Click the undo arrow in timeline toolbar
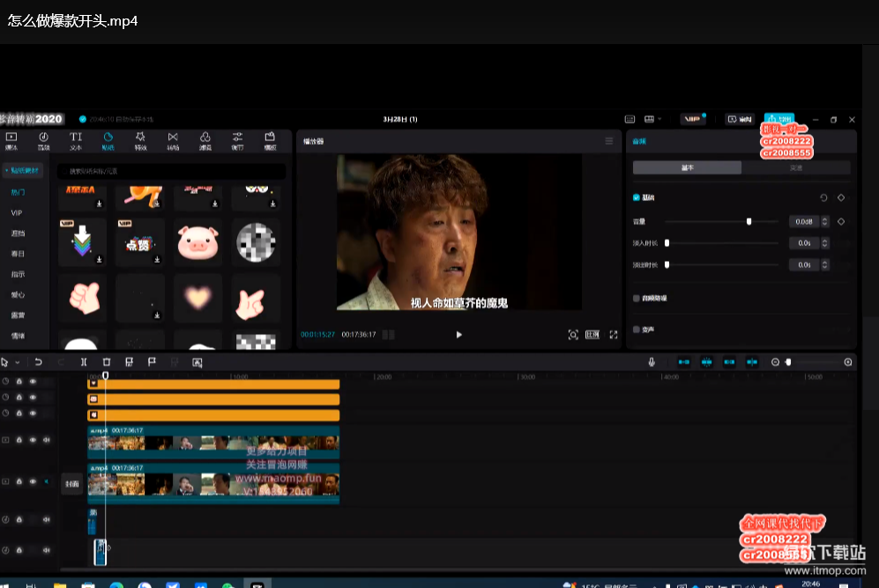This screenshot has width=879, height=588. tap(39, 362)
